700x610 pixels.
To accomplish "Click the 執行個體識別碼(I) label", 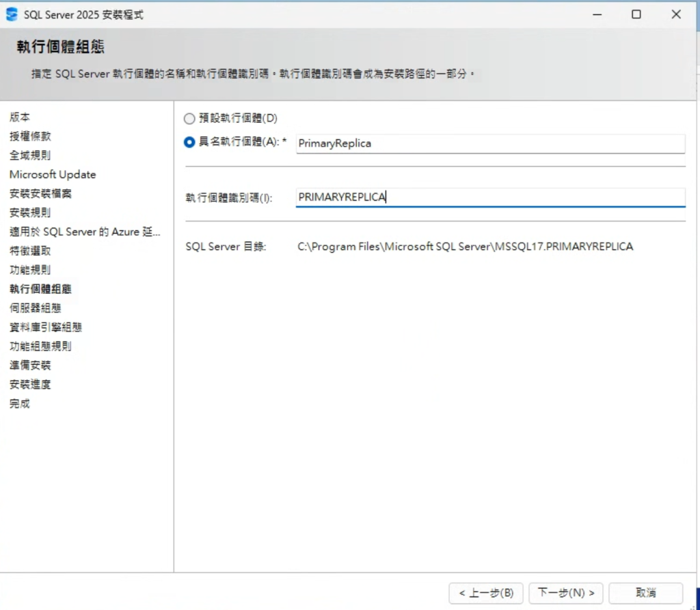I will coord(229,197).
